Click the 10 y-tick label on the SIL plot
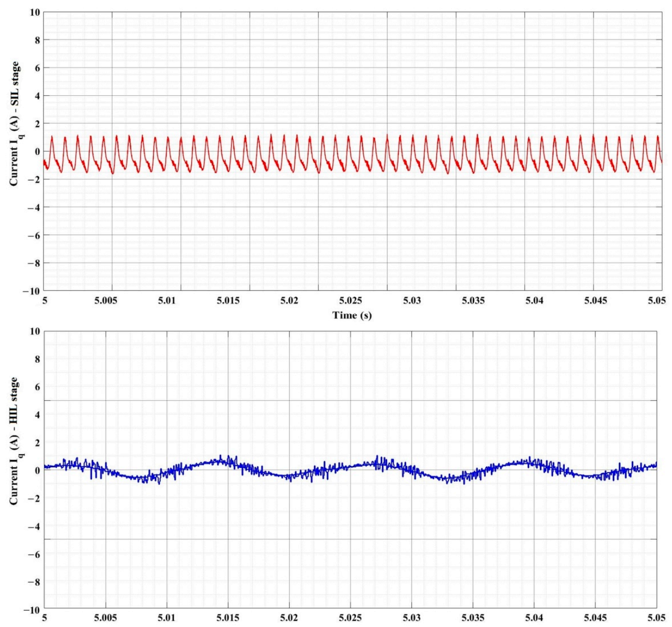The image size is (672, 627). (x=34, y=12)
